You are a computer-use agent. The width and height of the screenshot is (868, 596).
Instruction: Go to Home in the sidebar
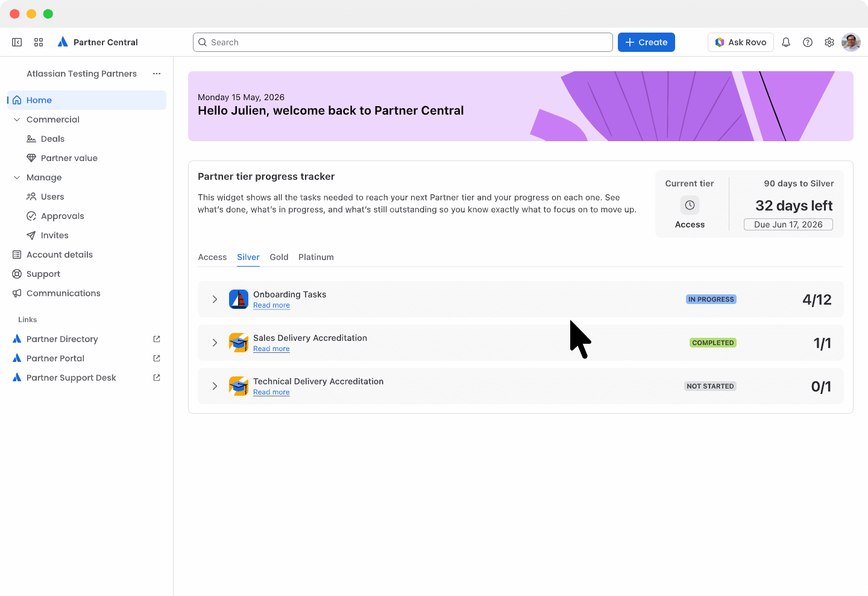pos(87,100)
